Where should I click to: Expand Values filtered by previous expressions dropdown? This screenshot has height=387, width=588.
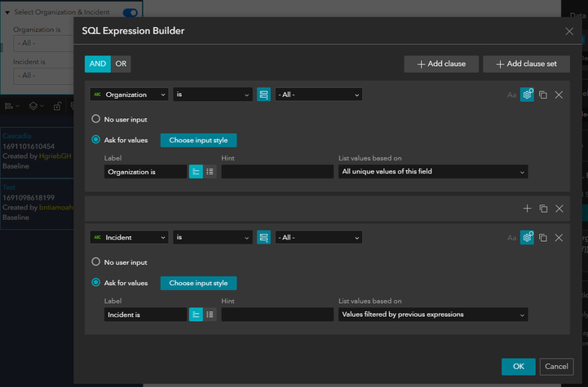pyautogui.click(x=433, y=314)
